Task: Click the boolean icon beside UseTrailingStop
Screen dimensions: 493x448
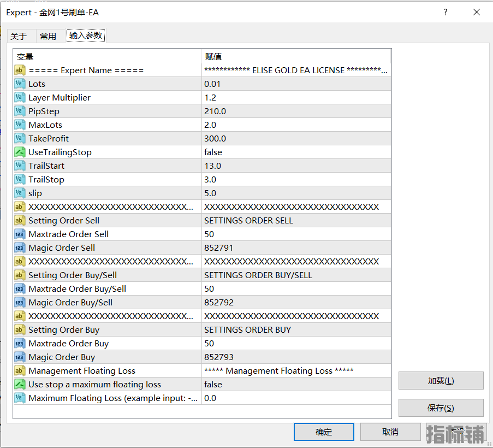Action: tap(20, 152)
